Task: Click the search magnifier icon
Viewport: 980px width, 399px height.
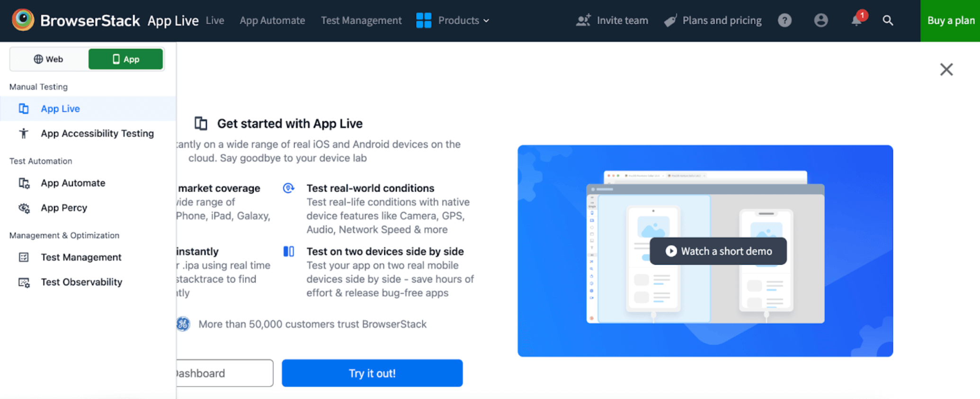Action: 888,20
